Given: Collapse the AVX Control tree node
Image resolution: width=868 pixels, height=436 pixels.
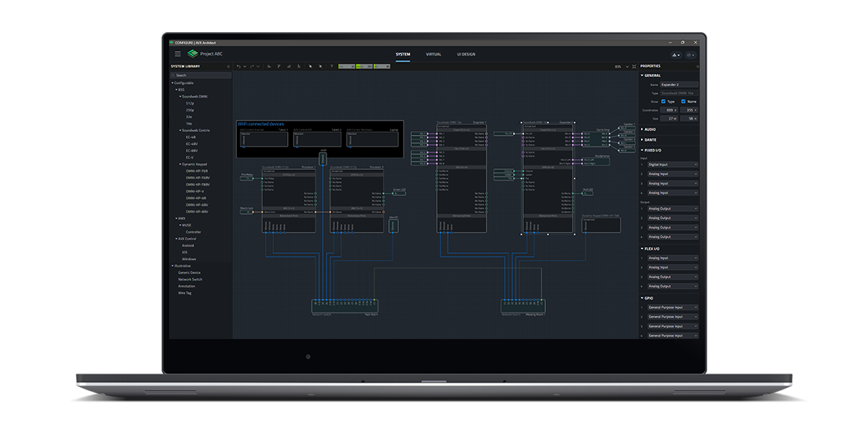Looking at the screenshot, I should [177, 239].
